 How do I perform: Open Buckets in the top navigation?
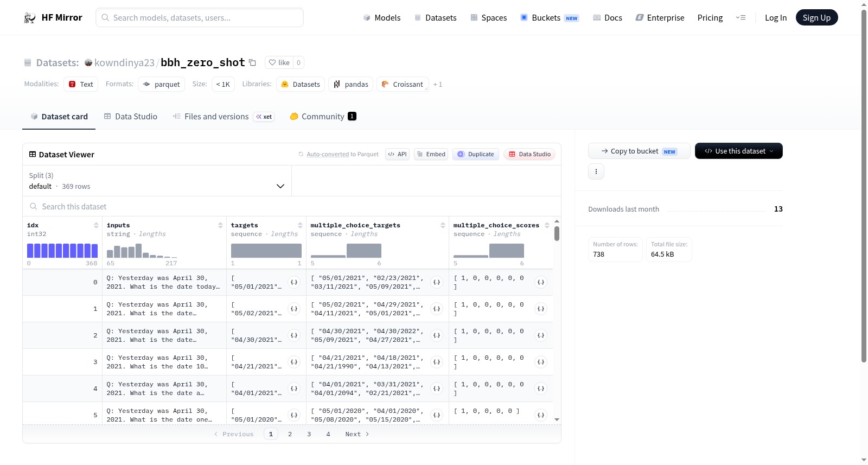pos(550,18)
